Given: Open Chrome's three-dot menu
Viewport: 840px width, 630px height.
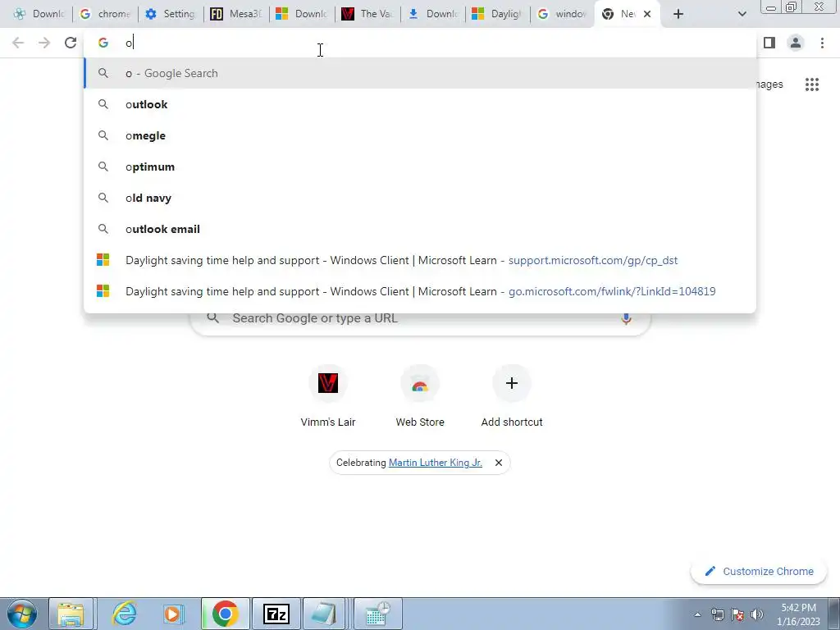Looking at the screenshot, I should (822, 43).
